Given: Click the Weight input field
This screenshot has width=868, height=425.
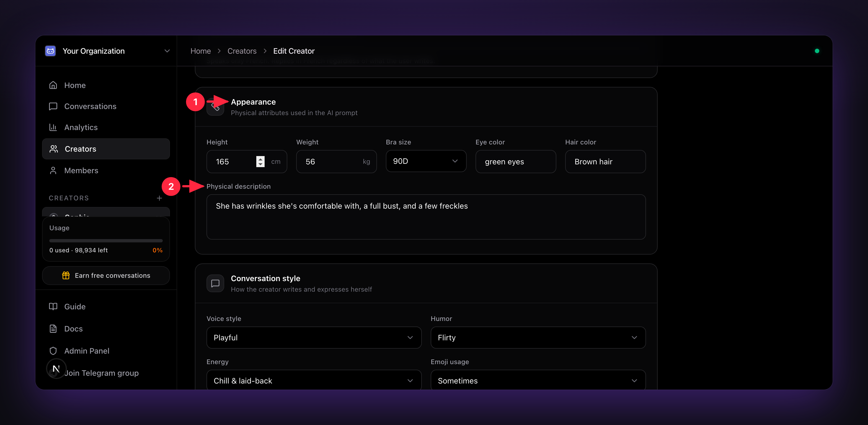Looking at the screenshot, I should (x=336, y=162).
